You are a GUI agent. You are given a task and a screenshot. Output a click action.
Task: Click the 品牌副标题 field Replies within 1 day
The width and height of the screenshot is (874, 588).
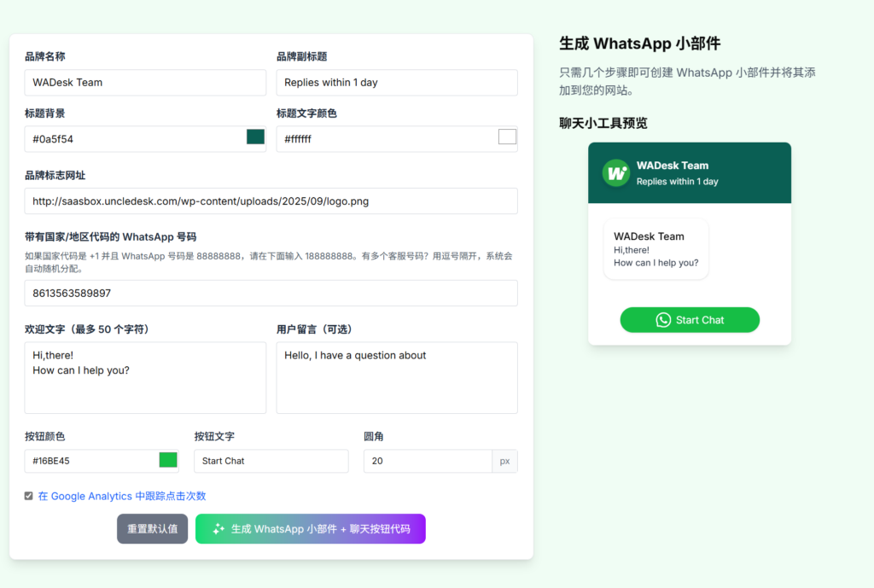397,83
